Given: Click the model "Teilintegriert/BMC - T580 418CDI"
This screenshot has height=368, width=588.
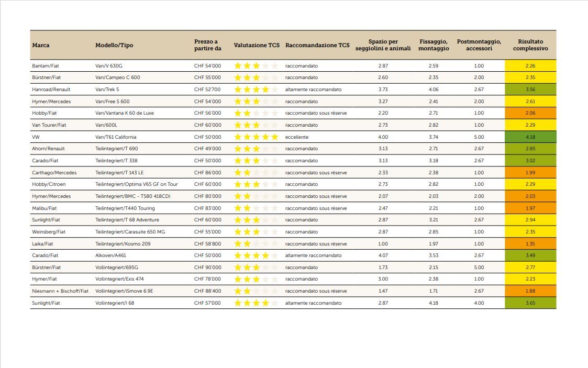Looking at the screenshot, I should (133, 196).
